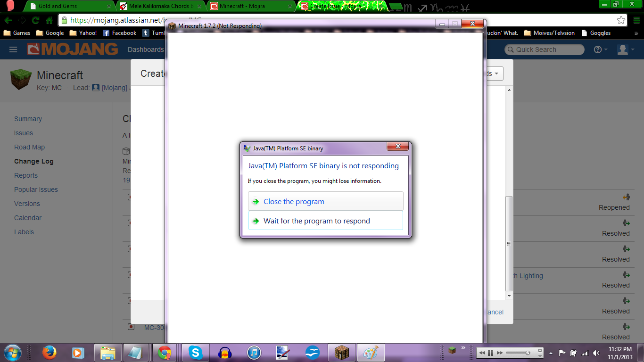Skip to previous track in taskbar player

482,353
